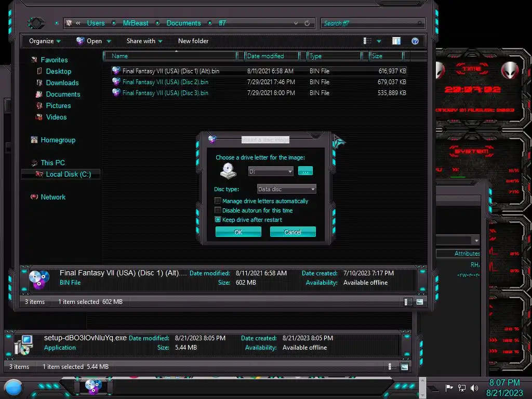Click the Desktop icon in sidebar
Screen dimensions: 532x399
(39, 71)
